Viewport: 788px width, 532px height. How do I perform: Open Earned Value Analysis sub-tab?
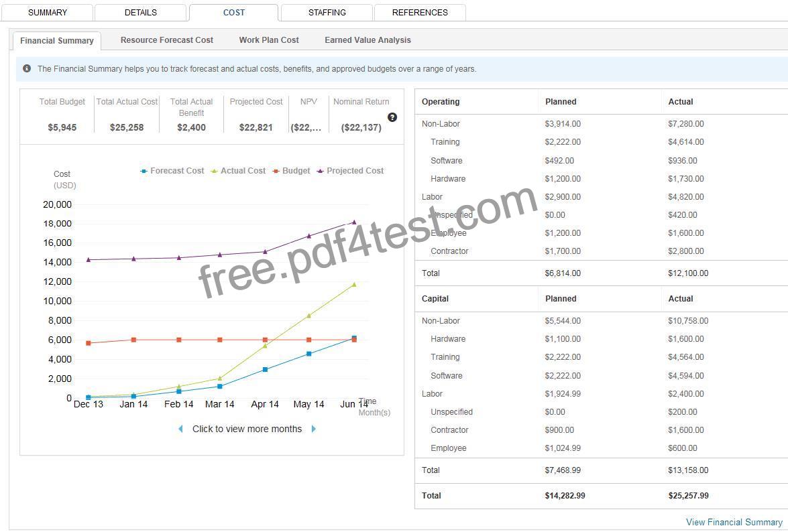point(368,40)
